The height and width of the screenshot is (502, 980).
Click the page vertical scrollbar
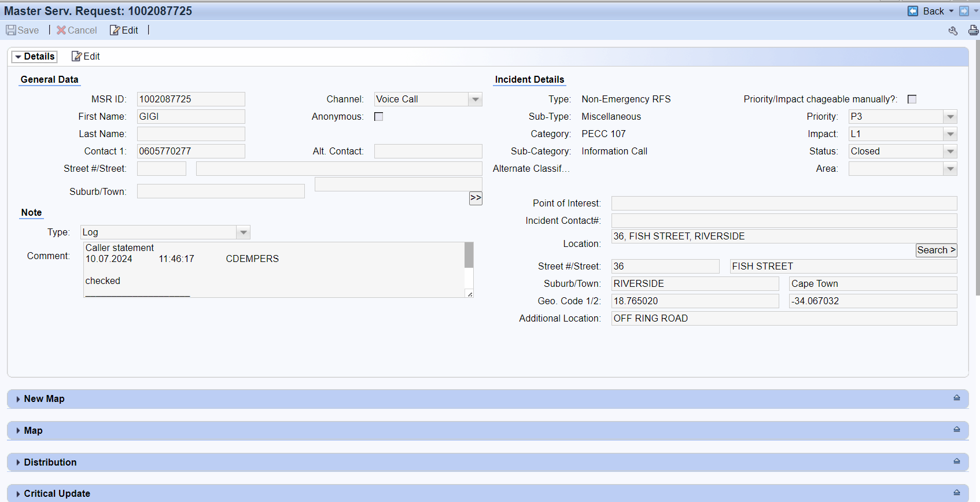tap(977, 168)
